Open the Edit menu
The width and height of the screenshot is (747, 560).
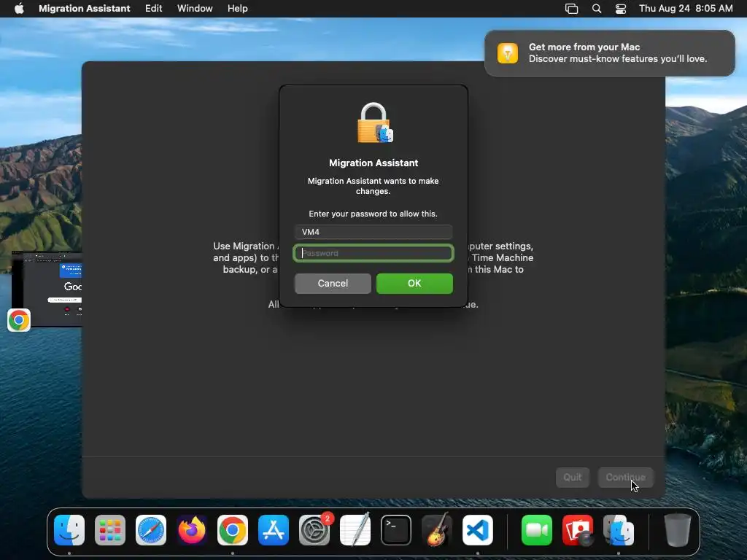tap(153, 8)
